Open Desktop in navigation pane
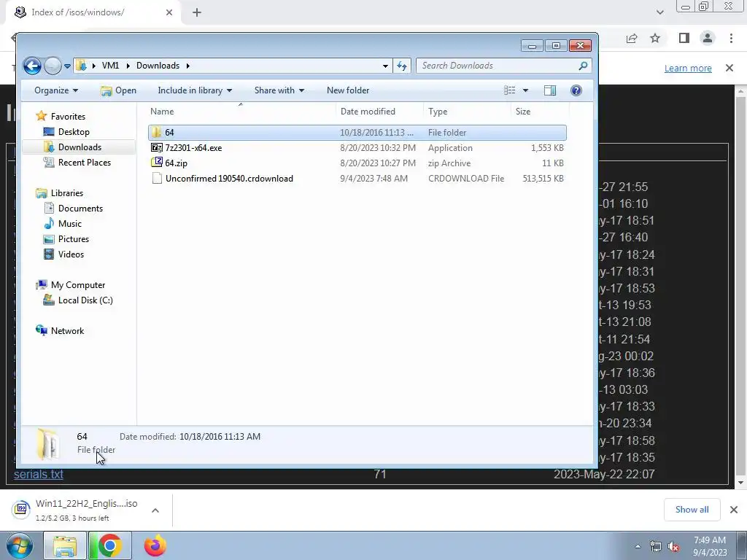This screenshot has width=747, height=560. click(74, 132)
